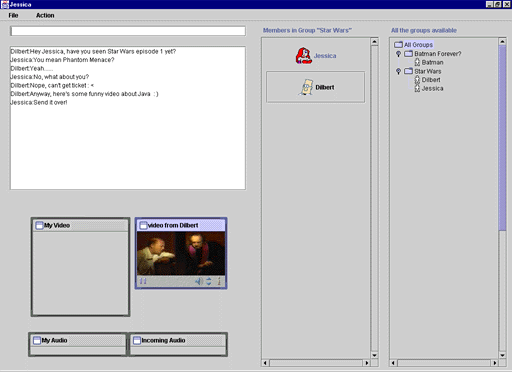Viewport: 512px width, 372px height.
Task: Open media info via the i icon
Action: (x=219, y=281)
